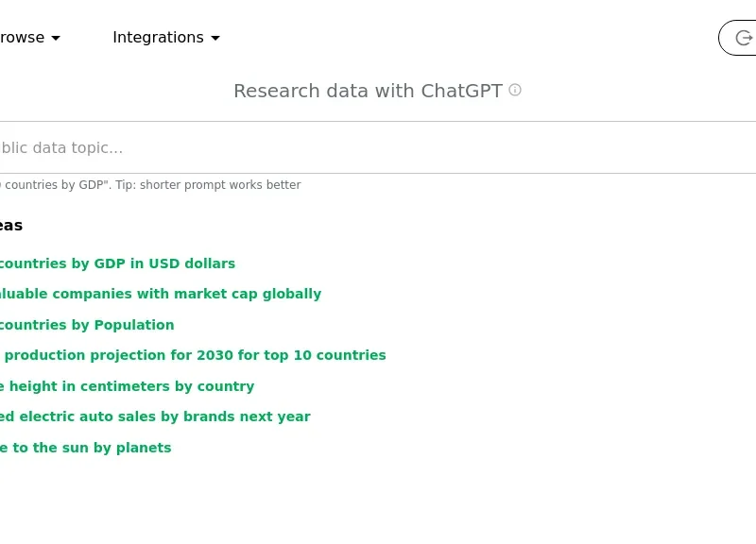Screen dimensions: 756x544
Task: Expand the Integrations dropdown arrow
Action: pos(215,38)
